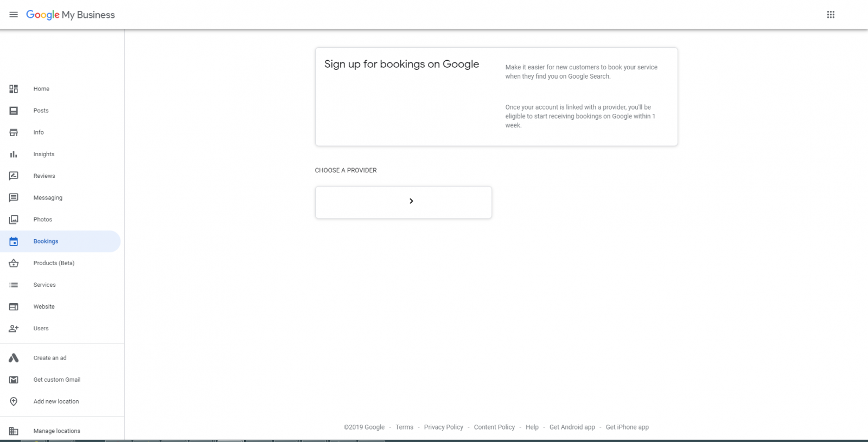This screenshot has width=868, height=442.
Task: Click the CHOOSE A PROVIDER heading
Action: (x=346, y=170)
